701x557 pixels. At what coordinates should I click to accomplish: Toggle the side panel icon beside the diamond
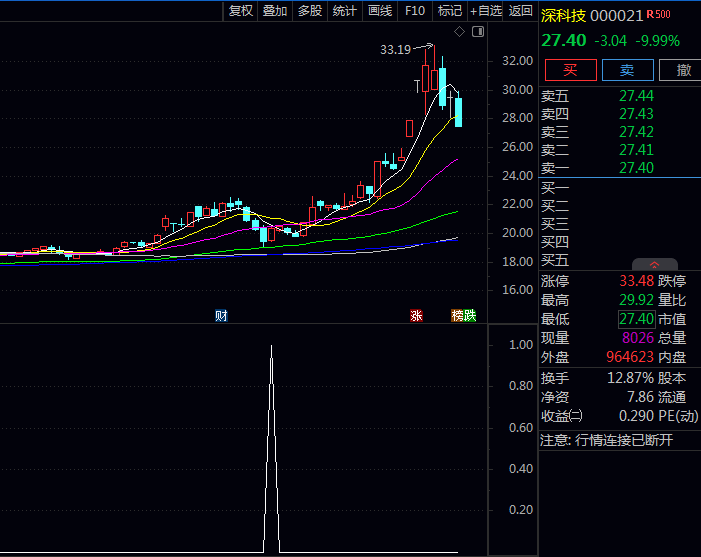tap(477, 32)
